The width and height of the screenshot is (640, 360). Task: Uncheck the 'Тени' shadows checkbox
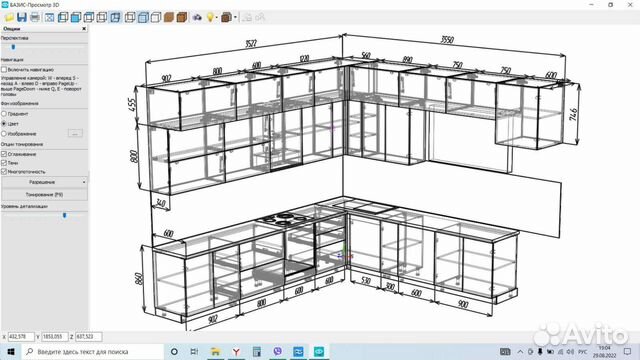click(4, 163)
